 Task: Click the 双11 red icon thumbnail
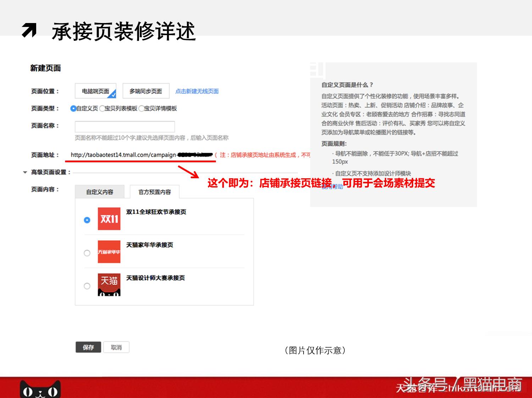(x=109, y=219)
